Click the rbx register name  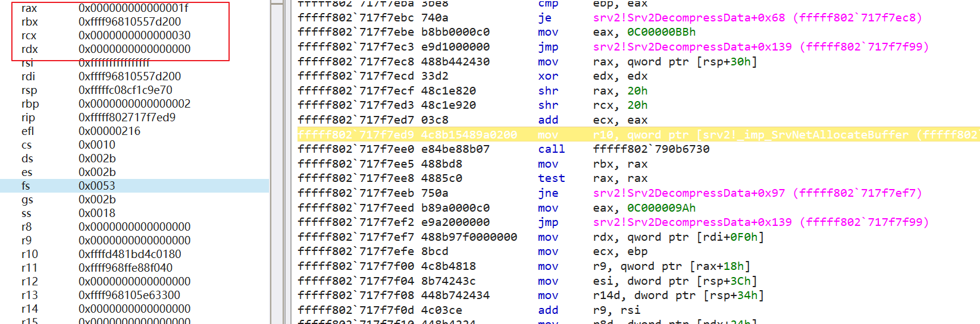(29, 21)
